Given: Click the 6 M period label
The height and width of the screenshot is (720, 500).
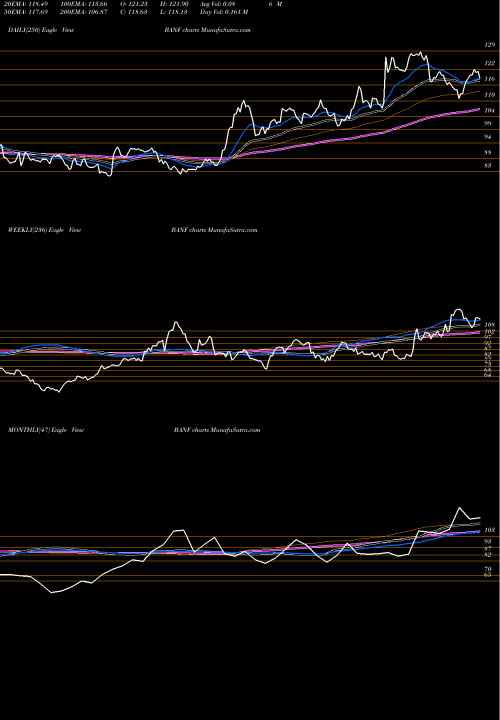Looking at the screenshot, I should 275,4.
